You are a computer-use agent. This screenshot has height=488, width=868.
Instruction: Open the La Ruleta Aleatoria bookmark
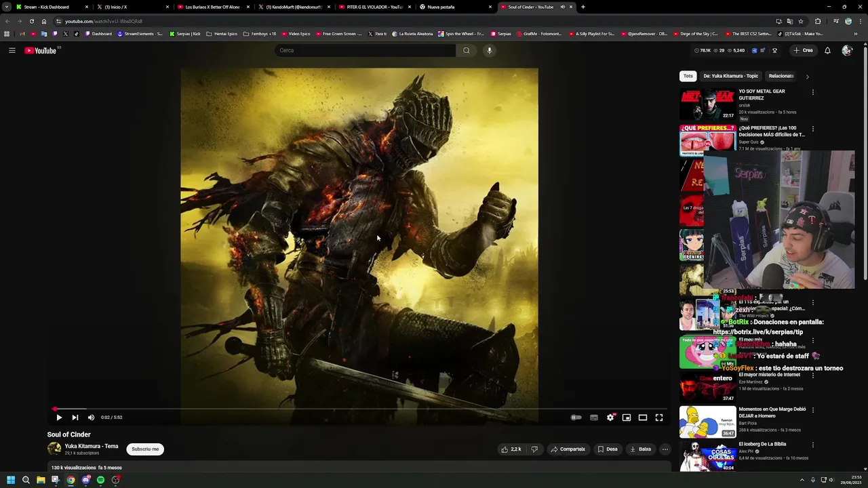(x=412, y=33)
